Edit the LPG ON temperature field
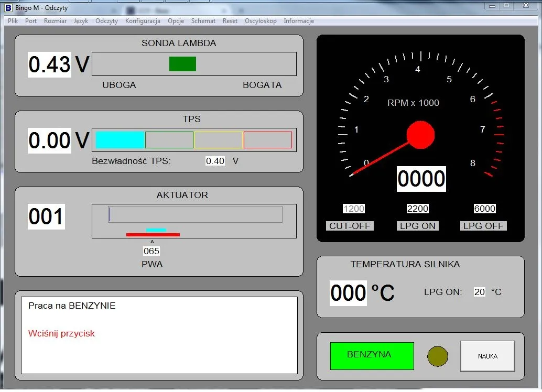Image resolution: width=542 pixels, height=392 pixels. click(479, 292)
